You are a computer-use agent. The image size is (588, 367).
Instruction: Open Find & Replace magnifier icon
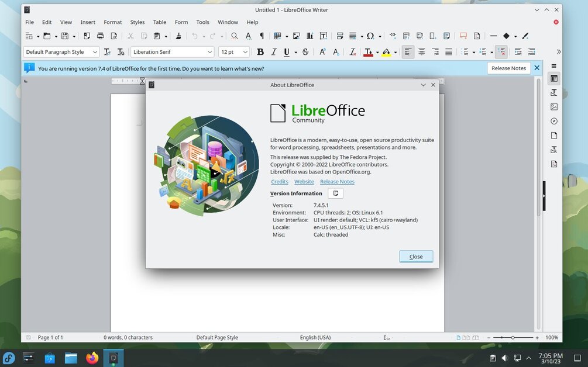235,36
